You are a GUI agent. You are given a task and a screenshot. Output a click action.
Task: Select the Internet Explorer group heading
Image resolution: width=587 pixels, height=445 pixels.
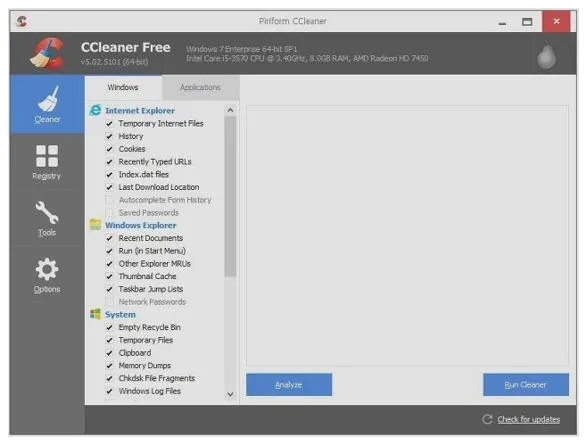pos(140,110)
